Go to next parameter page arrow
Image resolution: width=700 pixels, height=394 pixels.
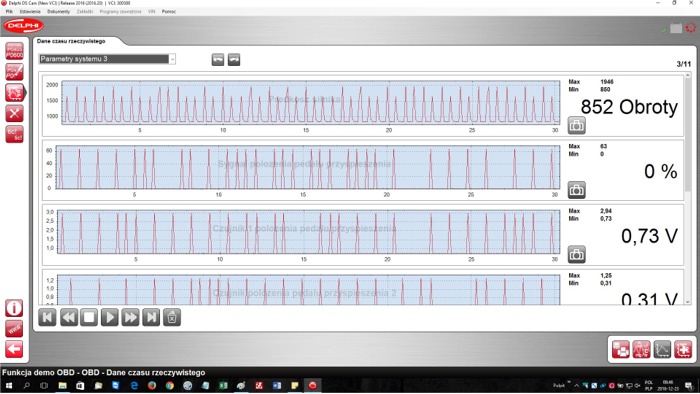(x=234, y=59)
